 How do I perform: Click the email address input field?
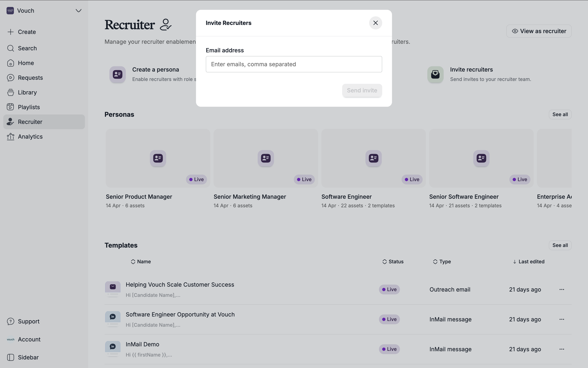click(x=294, y=64)
